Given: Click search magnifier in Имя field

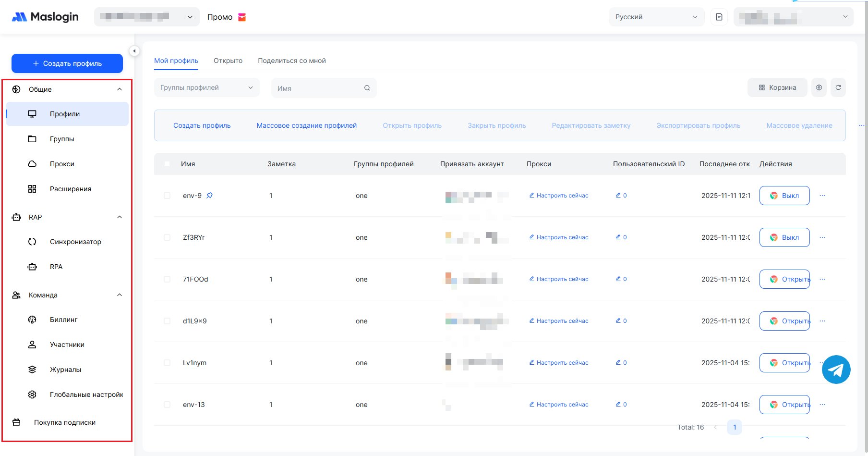Looking at the screenshot, I should (367, 88).
